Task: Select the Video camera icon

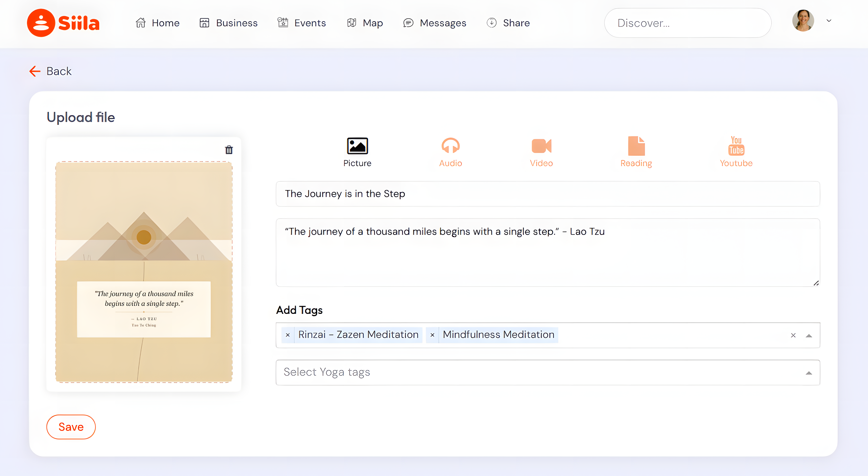Action: (541, 146)
